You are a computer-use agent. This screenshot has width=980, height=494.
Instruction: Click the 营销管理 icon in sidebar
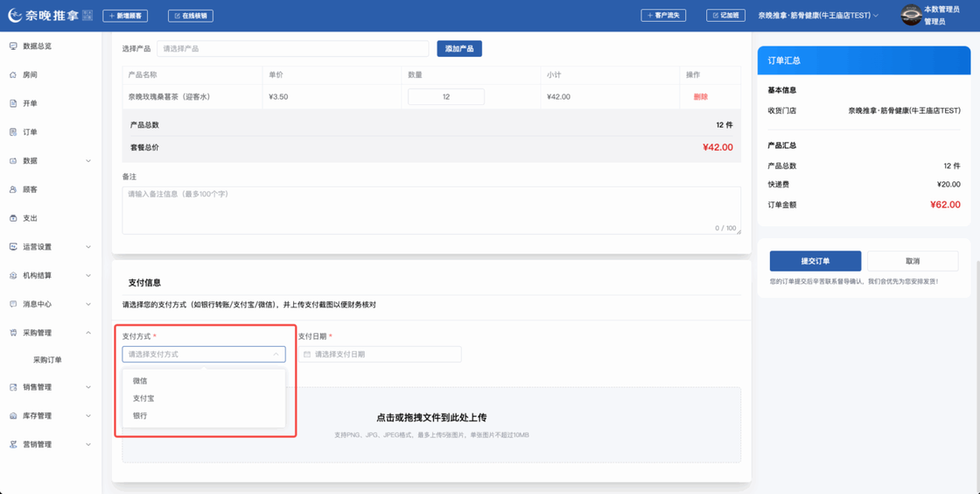[x=13, y=445]
